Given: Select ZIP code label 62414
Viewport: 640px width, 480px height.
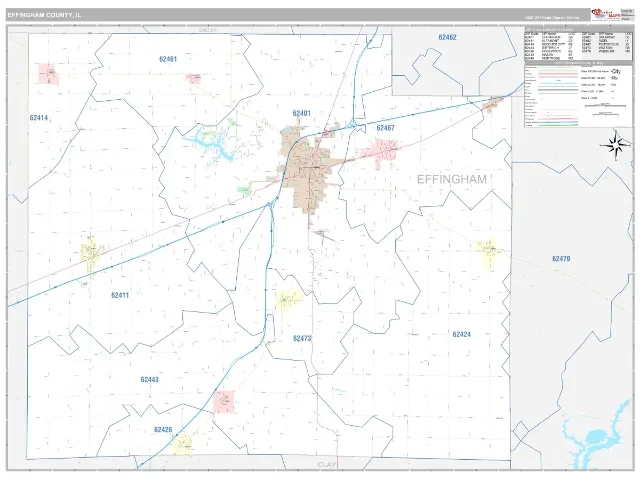Looking at the screenshot, I should 39,118.
